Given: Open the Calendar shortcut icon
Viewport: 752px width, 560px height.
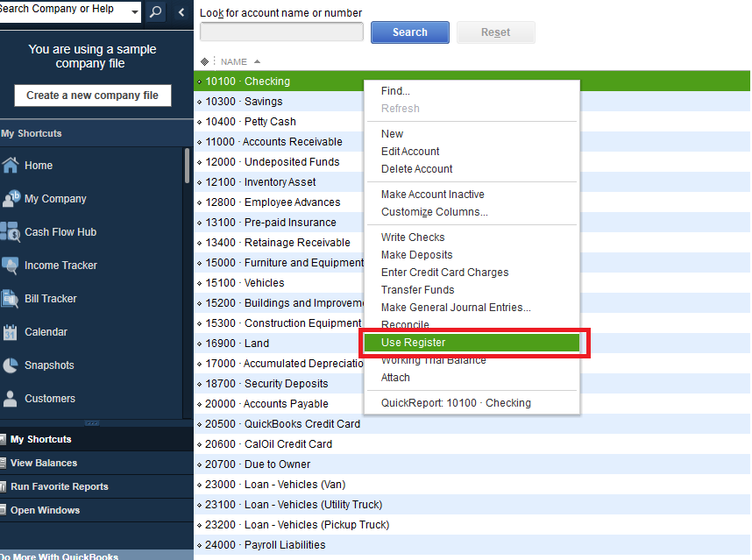Looking at the screenshot, I should tap(10, 332).
